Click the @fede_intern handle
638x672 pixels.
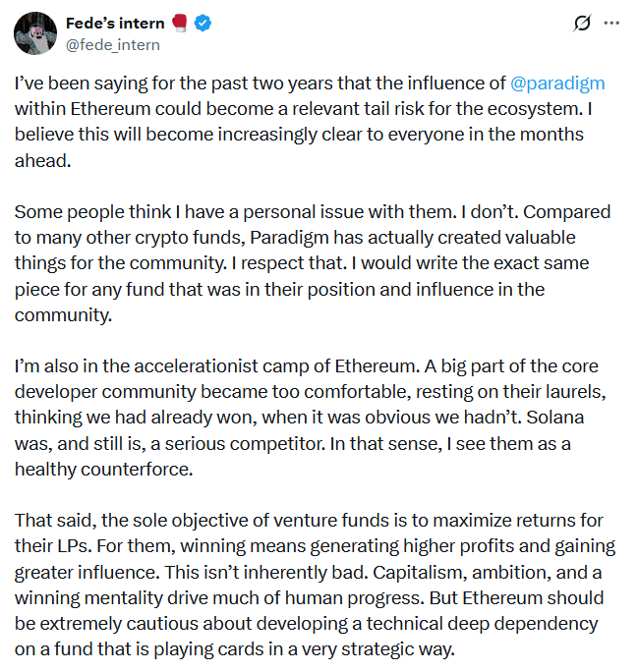coord(112,44)
